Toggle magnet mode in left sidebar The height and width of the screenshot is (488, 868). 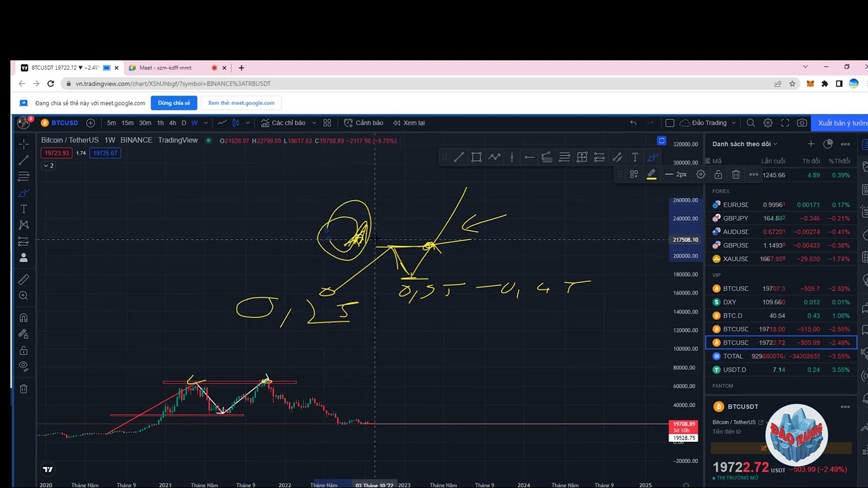coord(24,318)
